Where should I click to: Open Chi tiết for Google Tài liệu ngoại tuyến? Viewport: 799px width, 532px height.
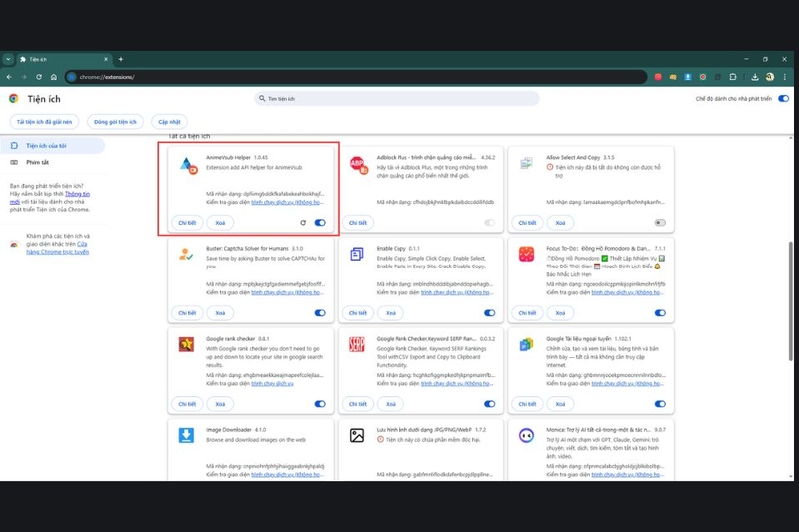(x=527, y=404)
